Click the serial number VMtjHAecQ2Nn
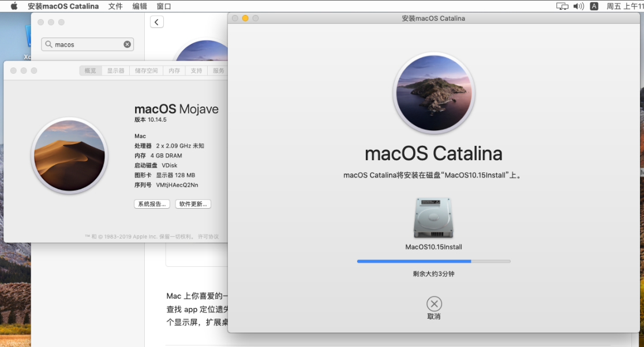644x347 pixels. pos(177,185)
